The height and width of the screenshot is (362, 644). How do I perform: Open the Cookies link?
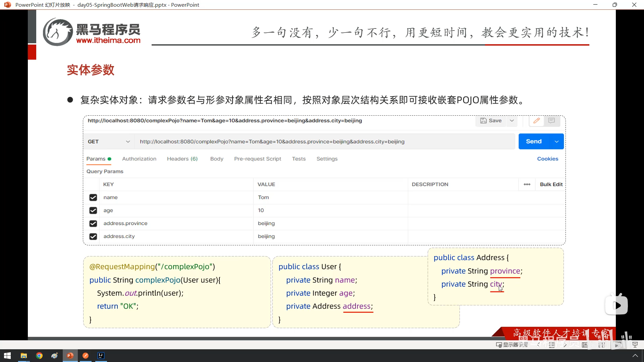point(548,159)
